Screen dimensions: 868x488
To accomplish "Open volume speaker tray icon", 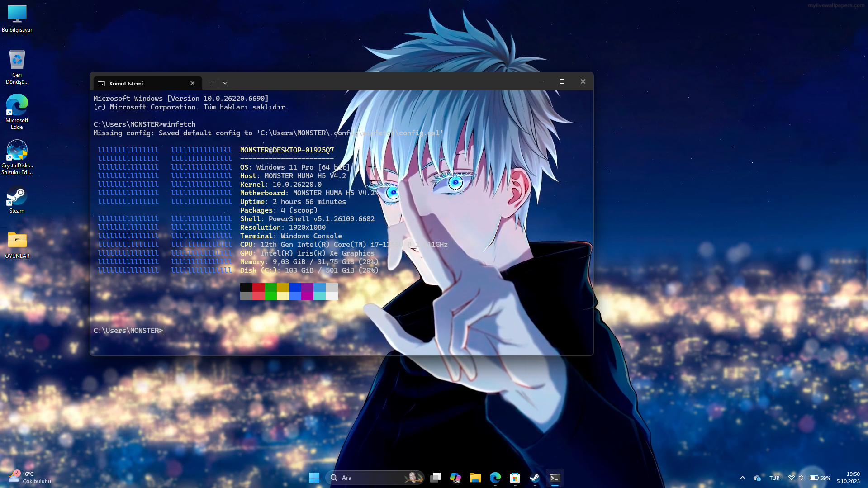I will (x=802, y=478).
